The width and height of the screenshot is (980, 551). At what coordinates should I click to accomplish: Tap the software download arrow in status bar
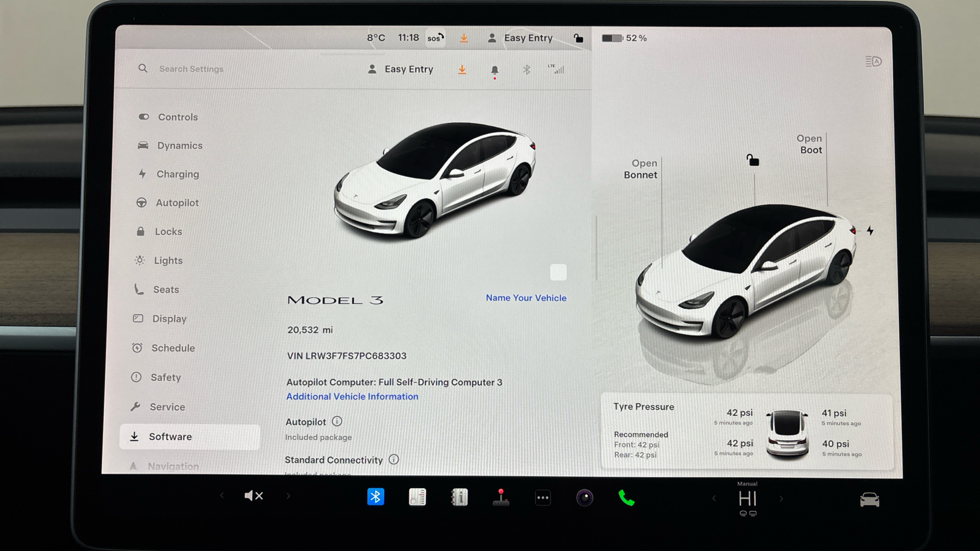tap(463, 38)
